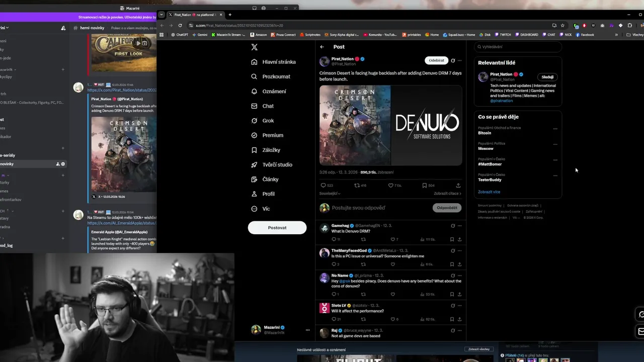Click Grok explain icon on main post
The height and width of the screenshot is (362, 644).
(x=453, y=60)
